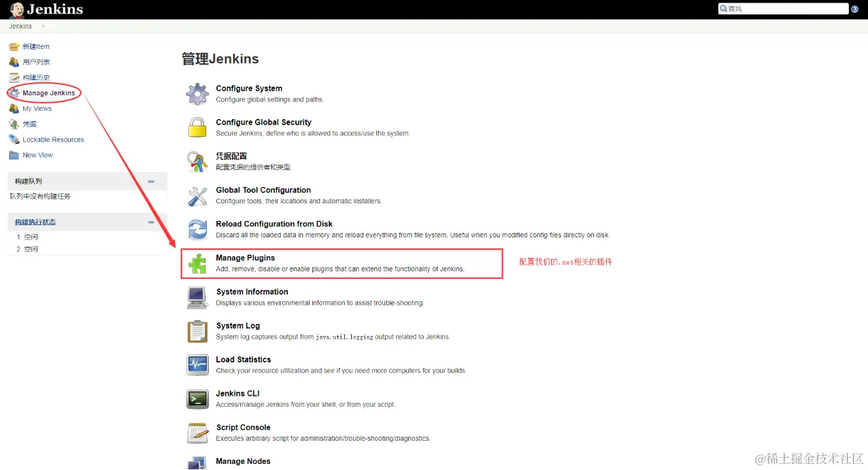The width and height of the screenshot is (868, 470).
Task: Click the Configure Global Security padlock icon
Action: coord(197,128)
